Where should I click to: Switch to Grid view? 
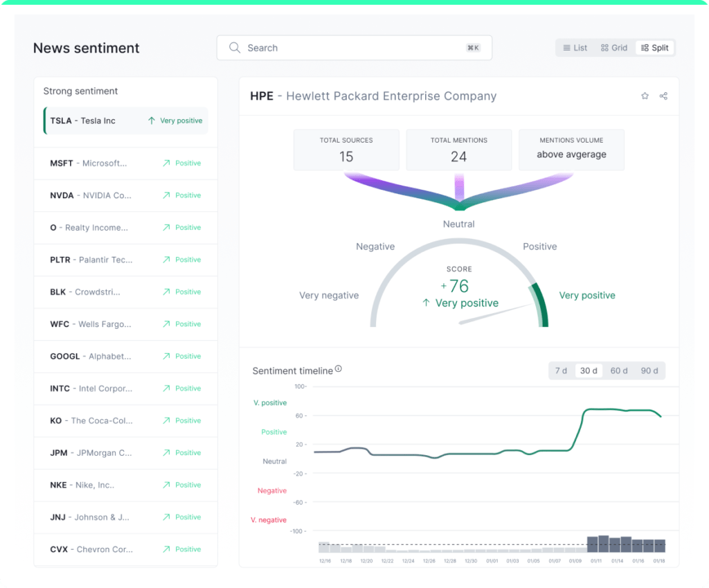(614, 47)
